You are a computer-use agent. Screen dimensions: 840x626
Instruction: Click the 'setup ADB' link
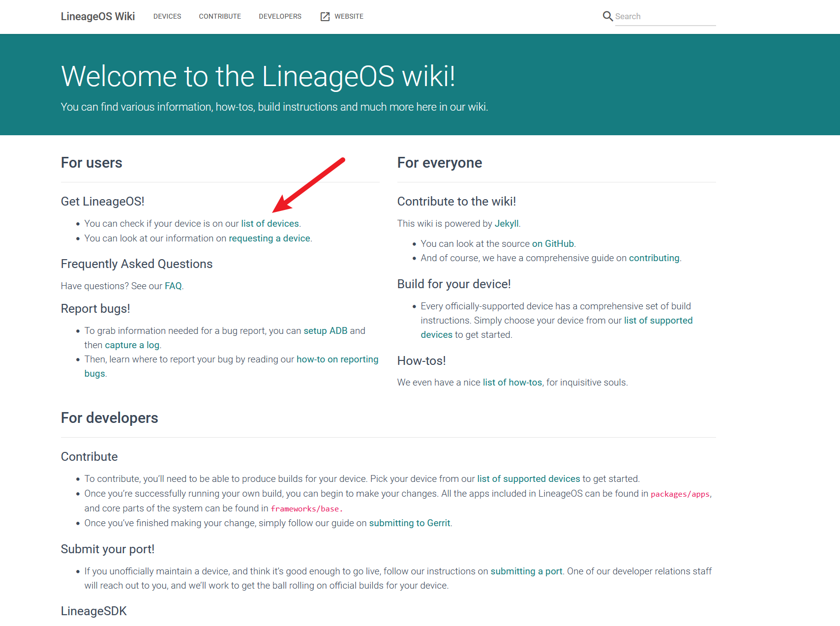326,330
